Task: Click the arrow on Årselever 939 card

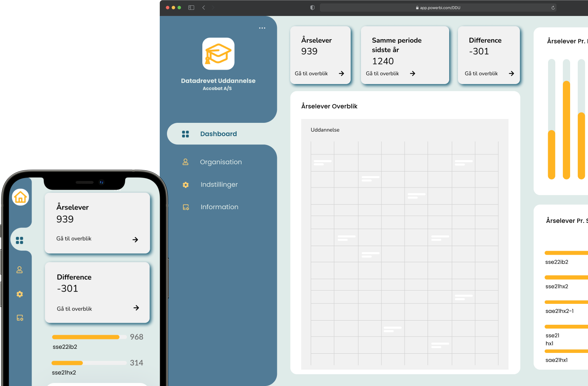Action: 342,73
